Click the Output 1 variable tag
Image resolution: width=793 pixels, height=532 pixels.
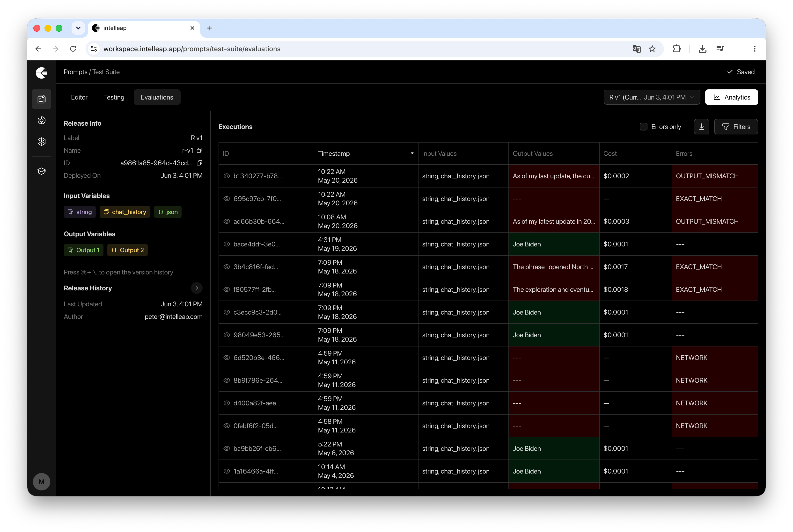click(83, 250)
